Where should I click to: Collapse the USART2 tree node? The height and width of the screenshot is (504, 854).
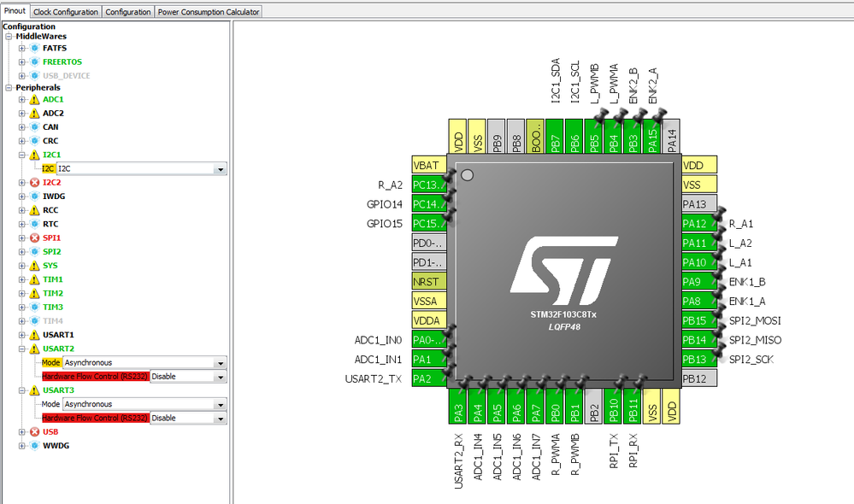(x=21, y=349)
